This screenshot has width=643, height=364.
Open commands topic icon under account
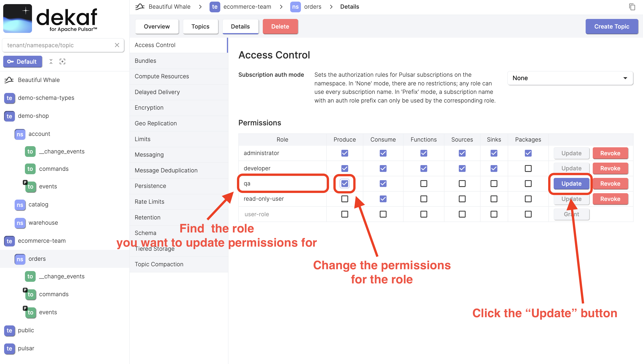pos(30,169)
